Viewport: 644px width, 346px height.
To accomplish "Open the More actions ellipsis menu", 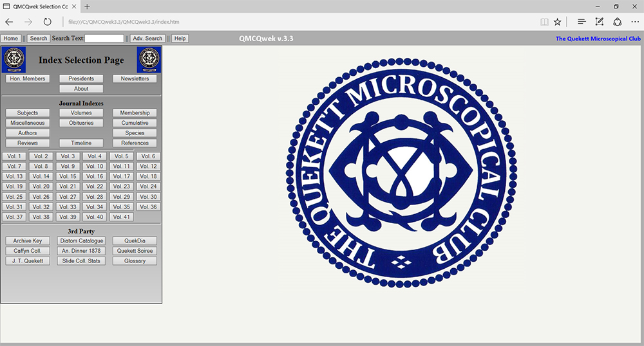I will 635,21.
